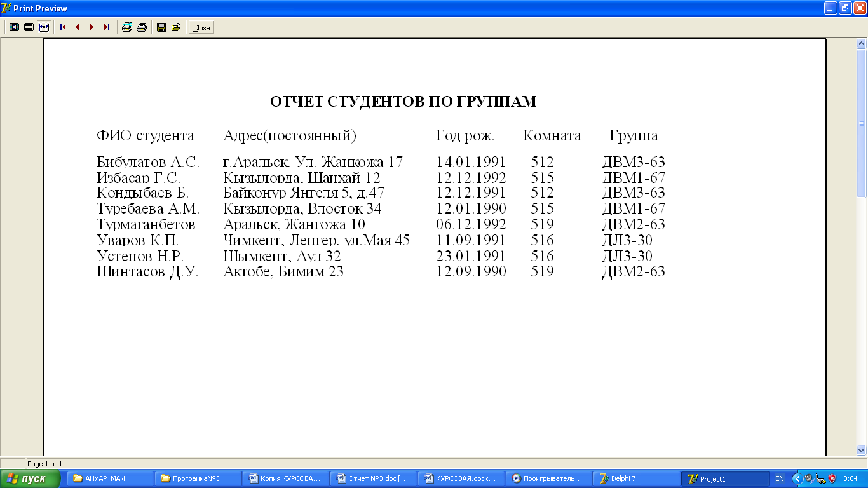Screen dimensions: 868x488
Task: Open the КУРСОВАЯ.docx taskbar item
Action: coord(461,479)
